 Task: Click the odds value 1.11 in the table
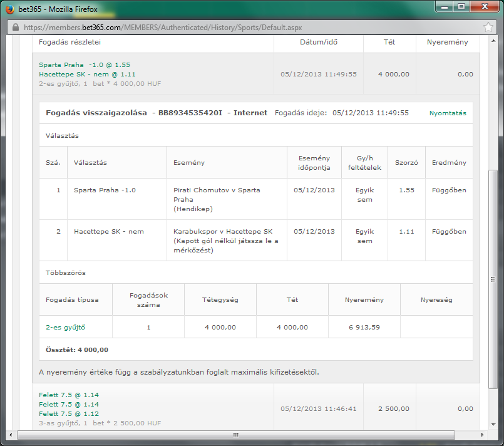(x=406, y=232)
